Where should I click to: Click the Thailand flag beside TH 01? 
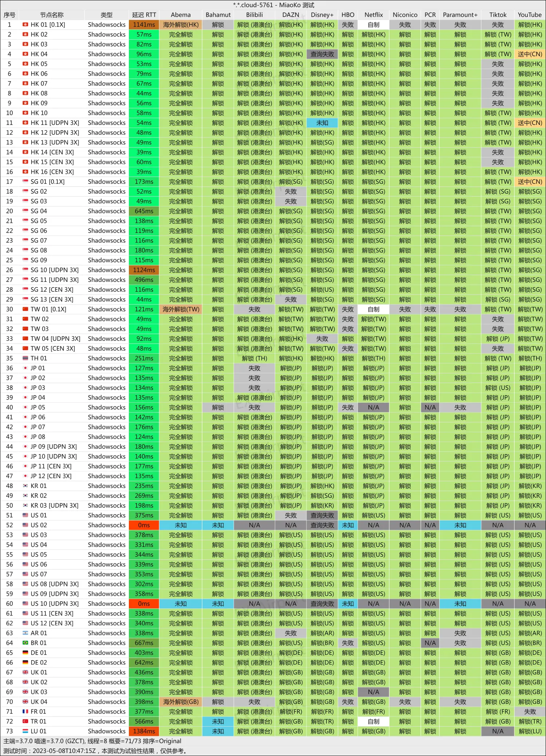pyautogui.click(x=25, y=358)
